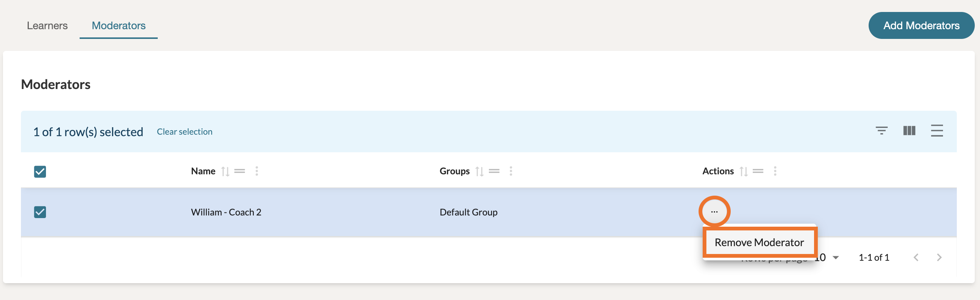Select Remove Moderator menu option
Screen dimensions: 980x300
[x=759, y=242]
